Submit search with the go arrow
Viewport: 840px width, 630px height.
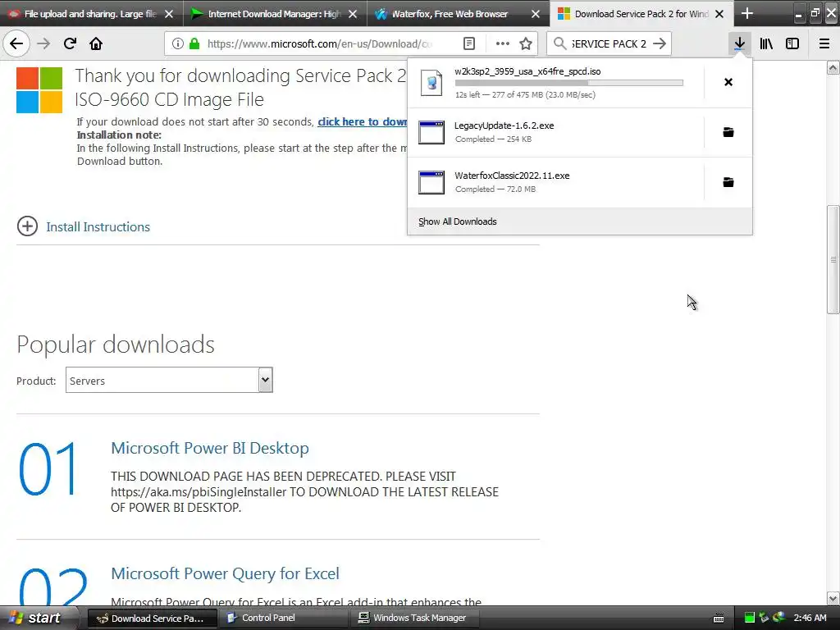point(660,43)
